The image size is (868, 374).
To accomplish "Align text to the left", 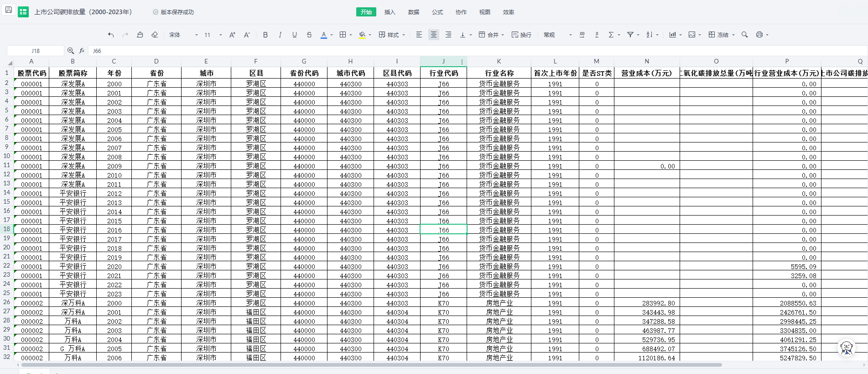I will tap(419, 35).
